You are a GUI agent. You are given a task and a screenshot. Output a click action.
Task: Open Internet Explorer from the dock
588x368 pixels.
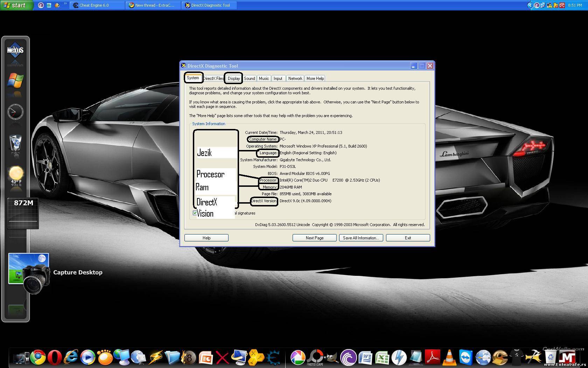71,358
